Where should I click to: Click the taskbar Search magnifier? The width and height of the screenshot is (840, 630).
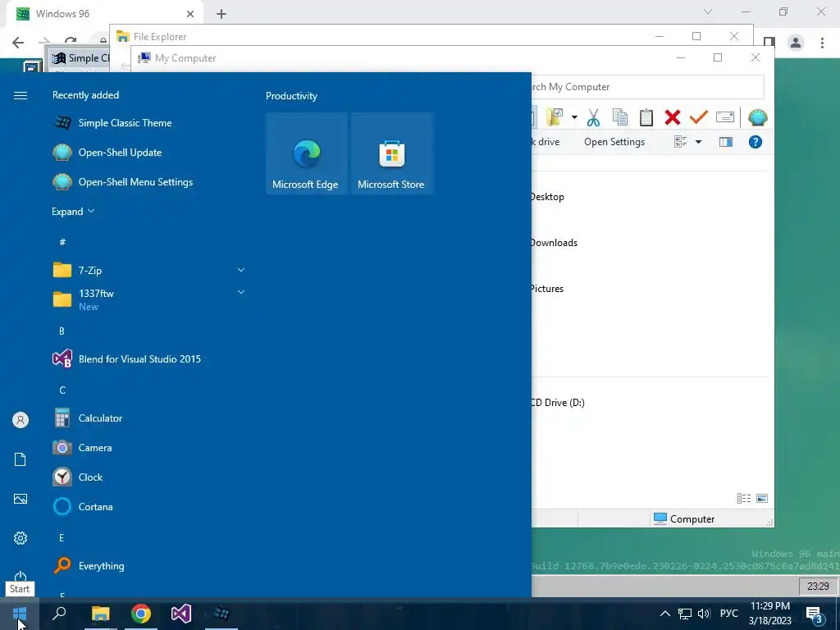(59, 614)
